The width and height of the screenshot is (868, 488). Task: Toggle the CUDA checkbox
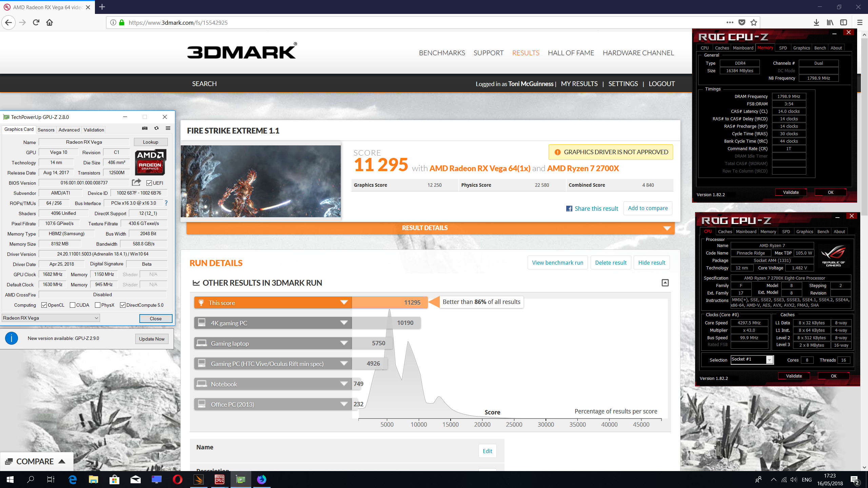(x=72, y=305)
